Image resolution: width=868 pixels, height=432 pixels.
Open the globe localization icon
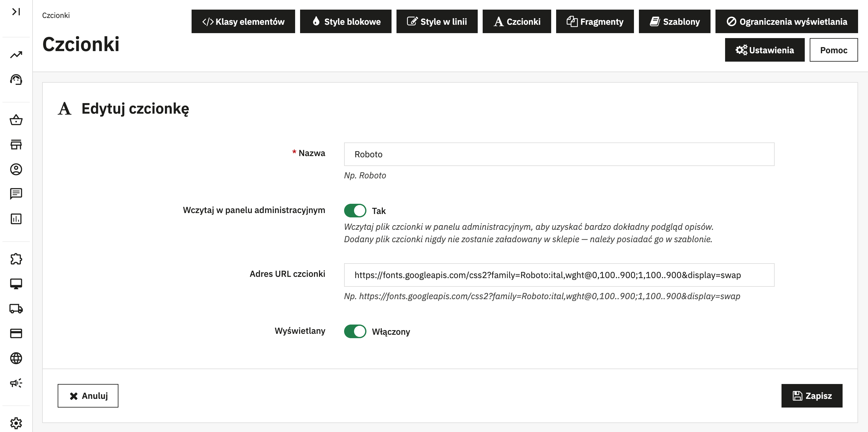(16, 358)
